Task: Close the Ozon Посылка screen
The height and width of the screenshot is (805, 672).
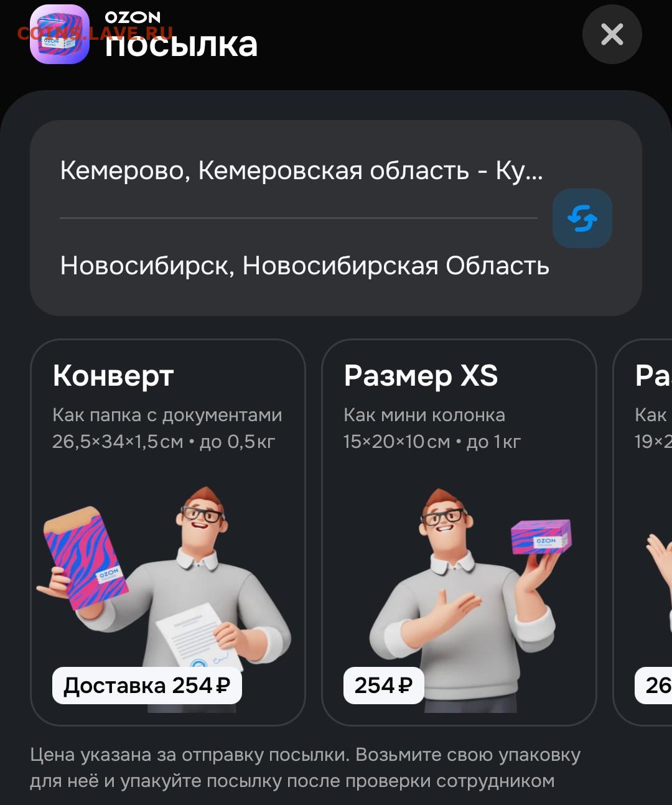Action: click(x=612, y=34)
